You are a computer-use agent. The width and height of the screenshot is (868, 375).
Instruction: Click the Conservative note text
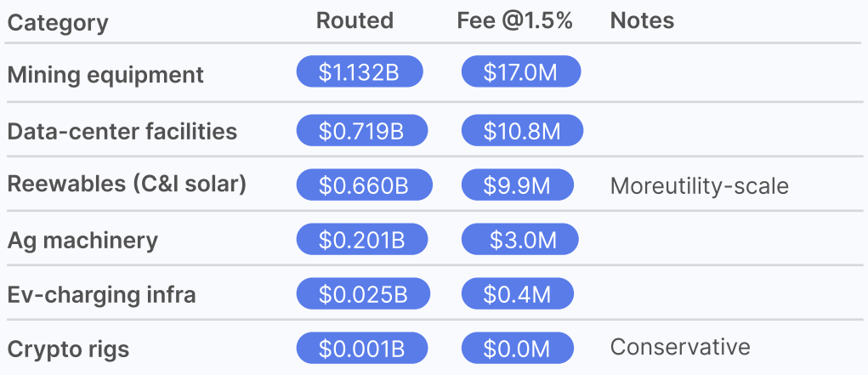pyautogui.click(x=680, y=347)
